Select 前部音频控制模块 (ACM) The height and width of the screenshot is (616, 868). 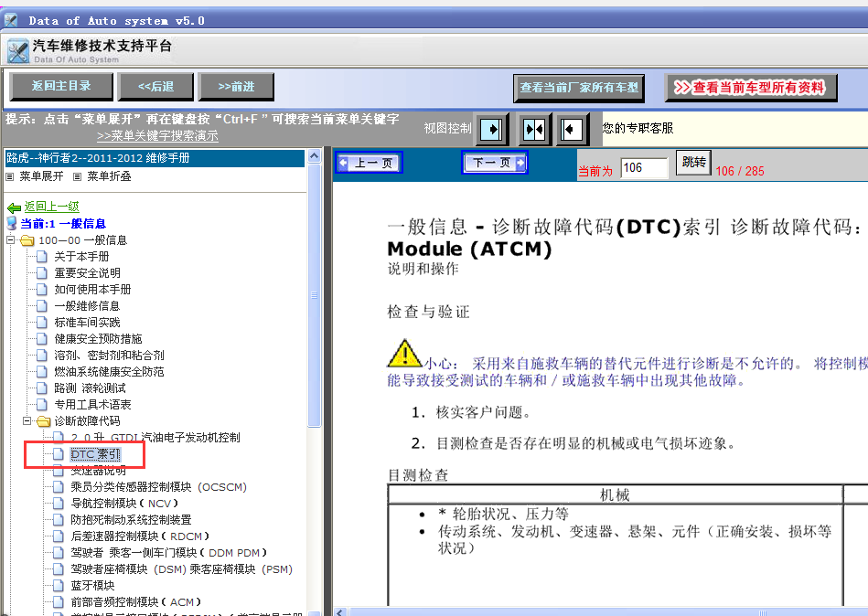135,601
